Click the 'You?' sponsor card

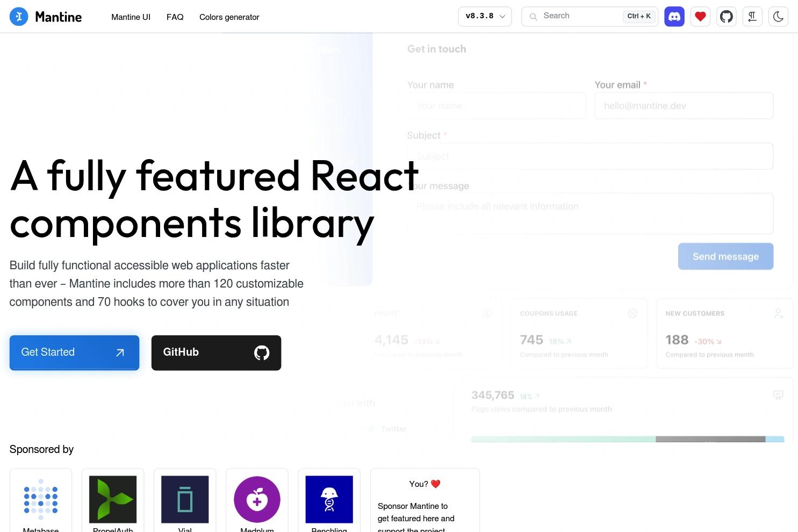click(x=425, y=500)
